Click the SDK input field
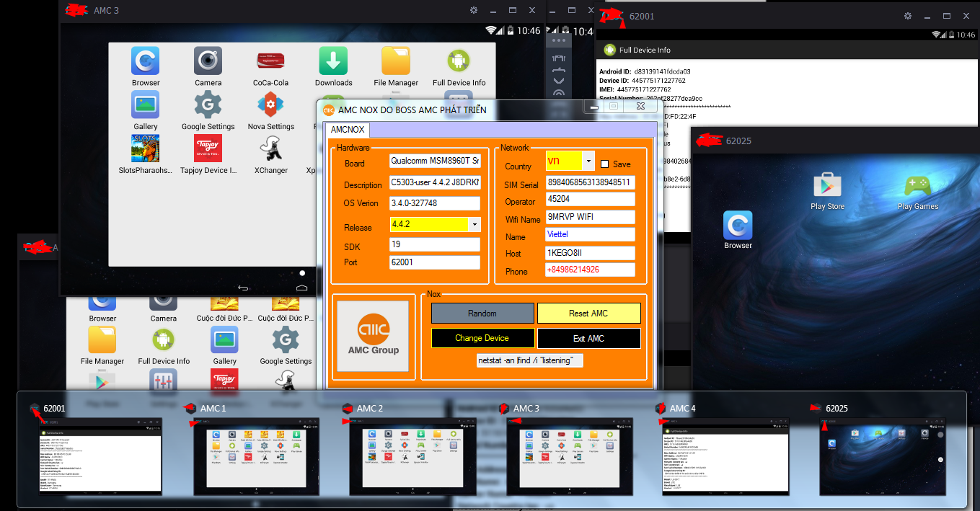The height and width of the screenshot is (511, 980). (x=435, y=244)
